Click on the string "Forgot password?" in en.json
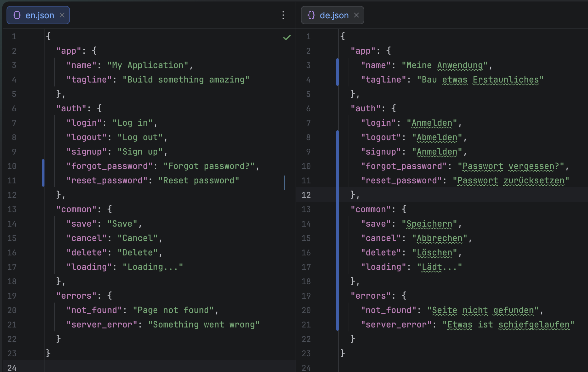Viewport: 588px width, 372px height. tap(210, 166)
